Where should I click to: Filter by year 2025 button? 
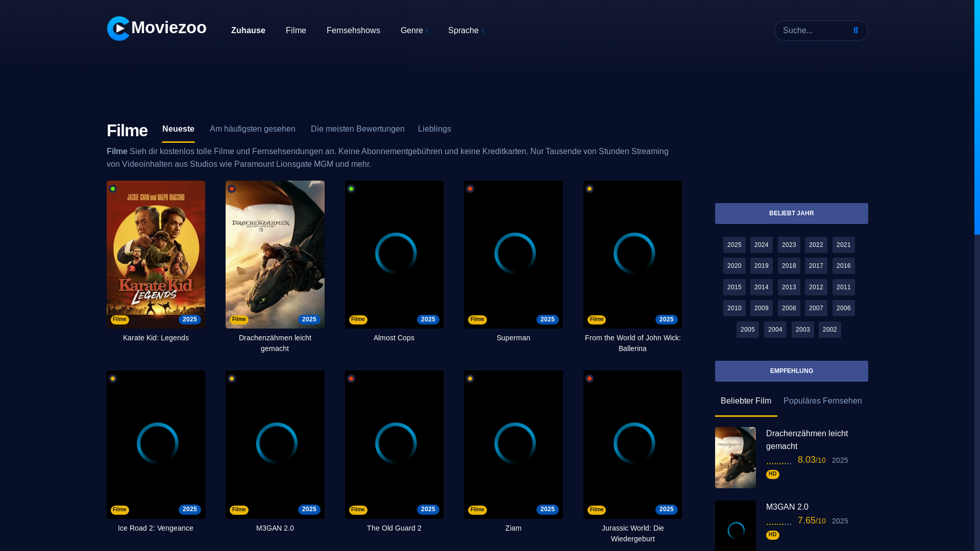[734, 245]
